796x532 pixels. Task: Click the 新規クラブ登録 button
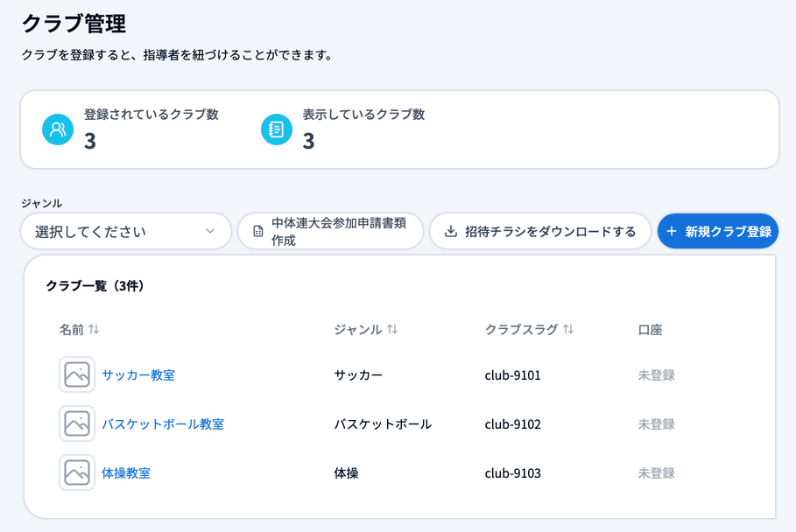click(x=718, y=231)
